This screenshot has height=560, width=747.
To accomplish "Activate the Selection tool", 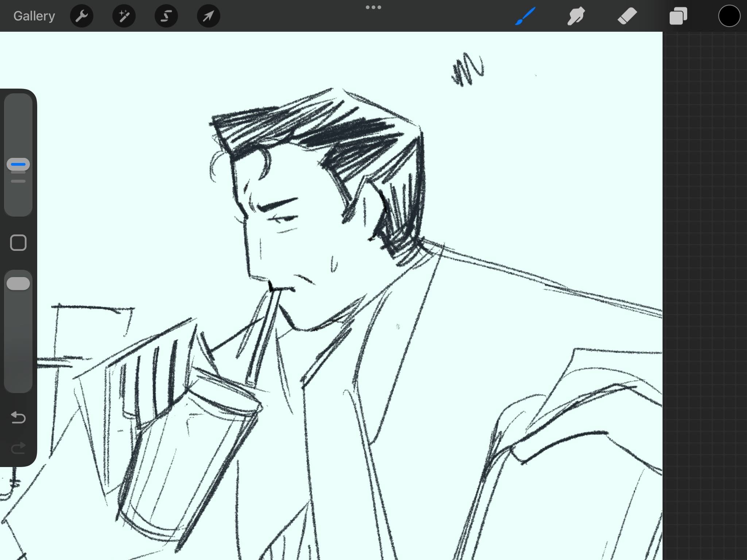I will (166, 16).
